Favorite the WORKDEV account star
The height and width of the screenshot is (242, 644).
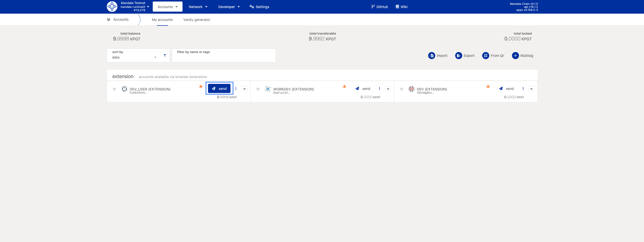point(258,89)
